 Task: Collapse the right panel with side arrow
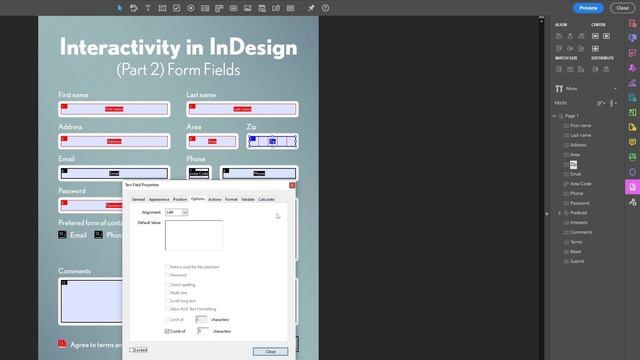pos(547,213)
